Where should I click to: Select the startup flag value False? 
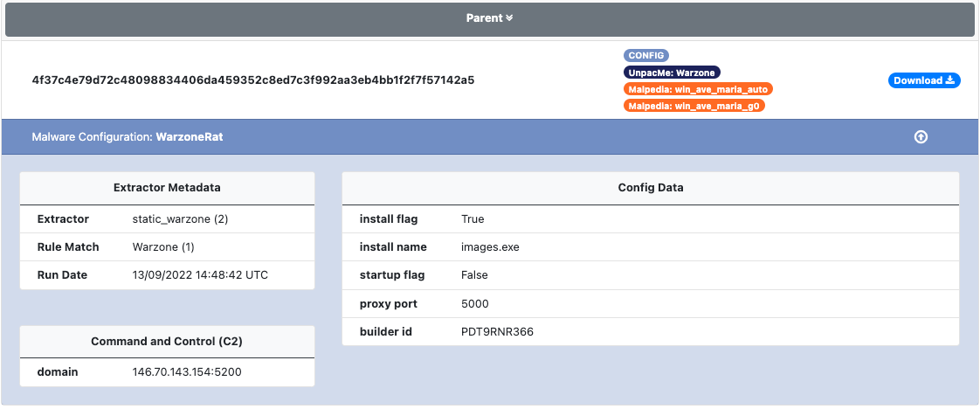tap(474, 275)
